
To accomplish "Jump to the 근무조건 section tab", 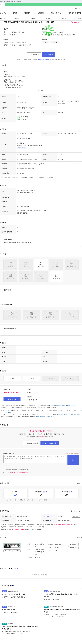I will 18,19.
